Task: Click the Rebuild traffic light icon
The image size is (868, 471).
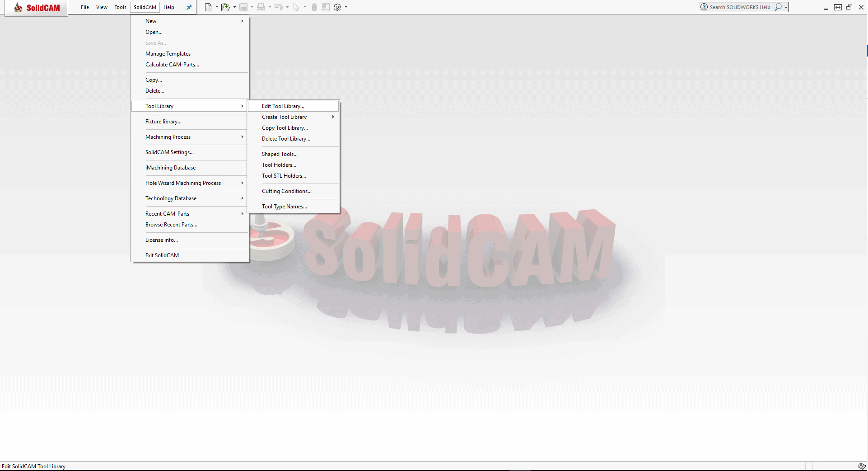Action: pos(314,7)
